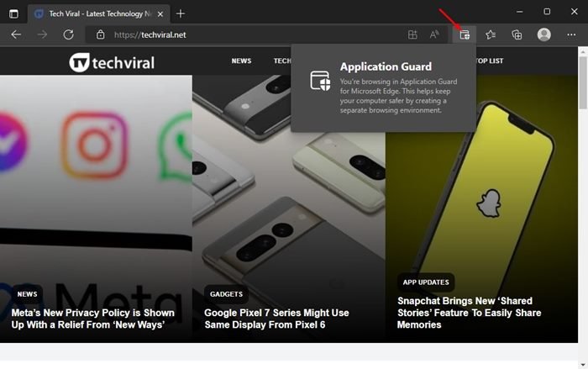588x369 pixels.
Task: Select the Tech Viral browser tab
Action: pos(99,14)
